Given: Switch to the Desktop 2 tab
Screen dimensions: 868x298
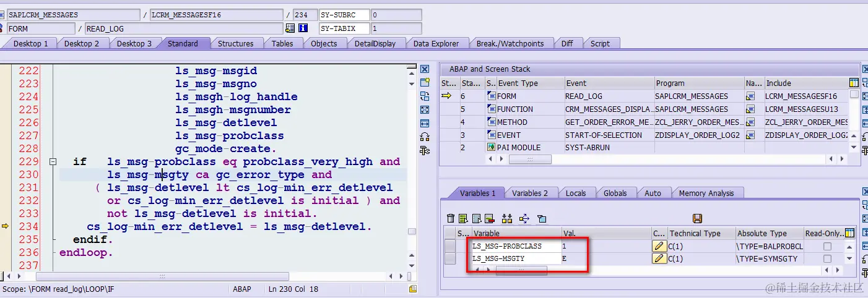Looking at the screenshot, I should [x=82, y=43].
